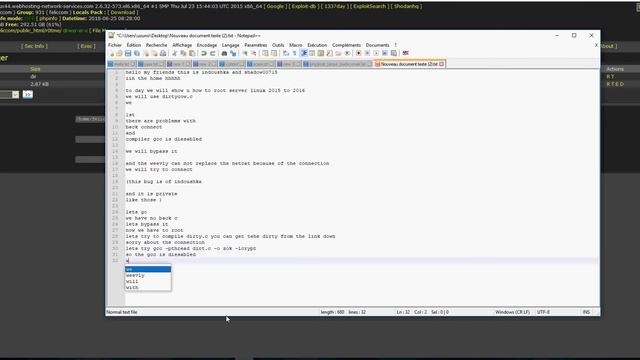The image size is (640, 360).
Task: Open the Édition menu
Action: tap(133, 45)
